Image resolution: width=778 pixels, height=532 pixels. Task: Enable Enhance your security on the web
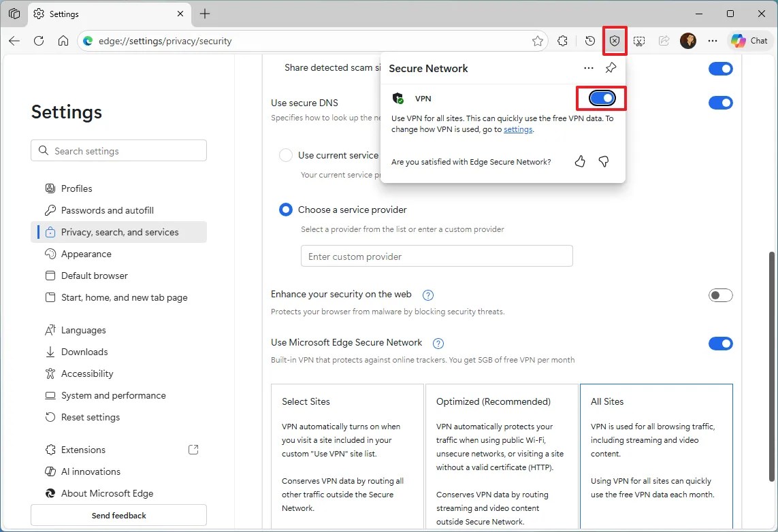(721, 295)
